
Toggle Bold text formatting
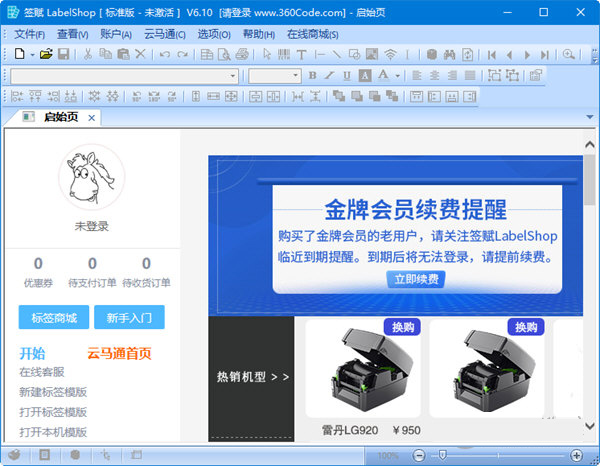pos(313,76)
